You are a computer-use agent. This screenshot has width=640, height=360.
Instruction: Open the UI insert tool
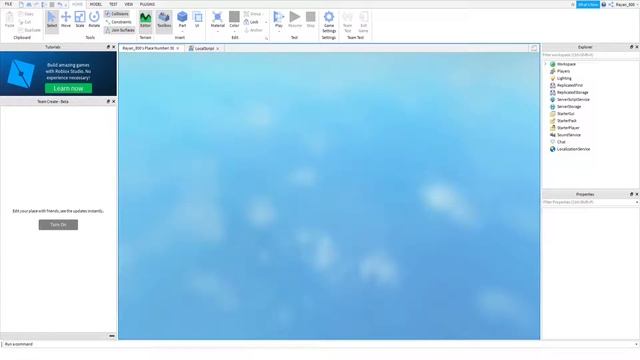[x=198, y=19]
